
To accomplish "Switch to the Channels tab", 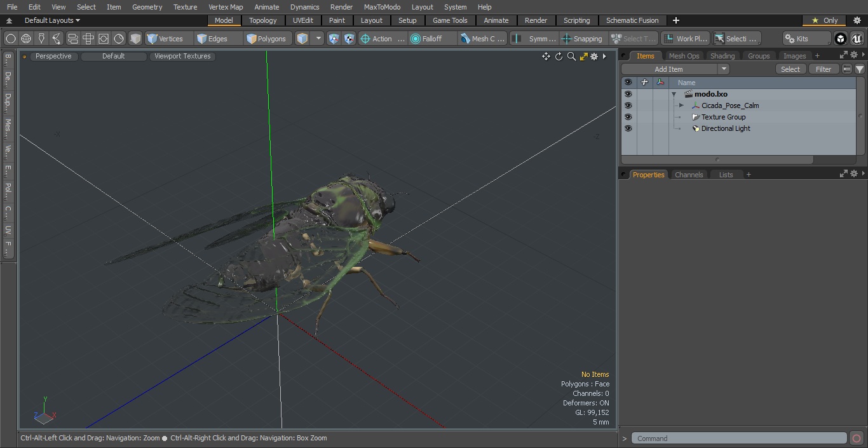I will (689, 175).
